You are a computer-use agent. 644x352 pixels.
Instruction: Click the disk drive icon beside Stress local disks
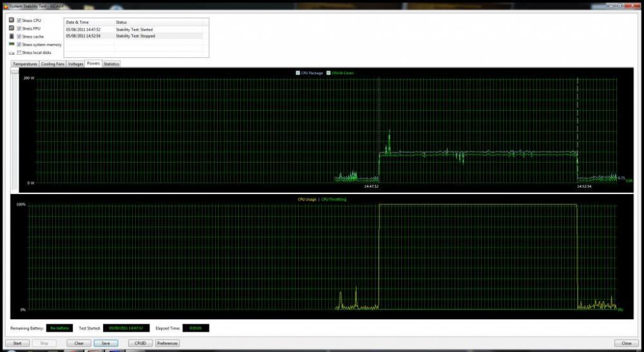coord(11,52)
